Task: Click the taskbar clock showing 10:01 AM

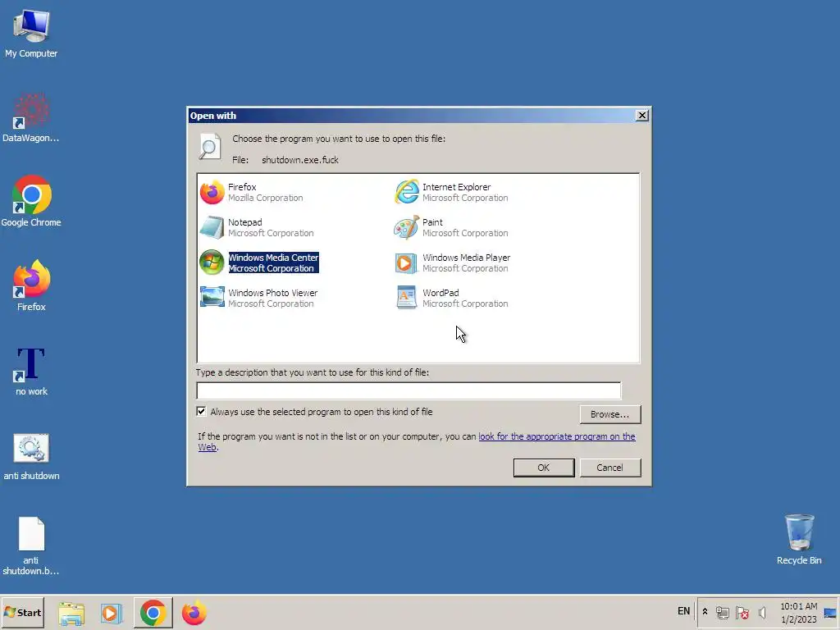Action: 799,612
